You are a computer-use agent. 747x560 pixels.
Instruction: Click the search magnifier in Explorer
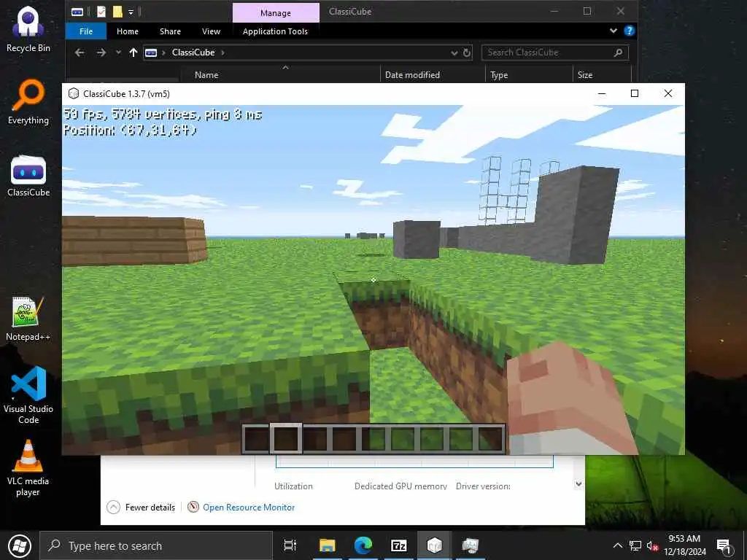point(619,52)
